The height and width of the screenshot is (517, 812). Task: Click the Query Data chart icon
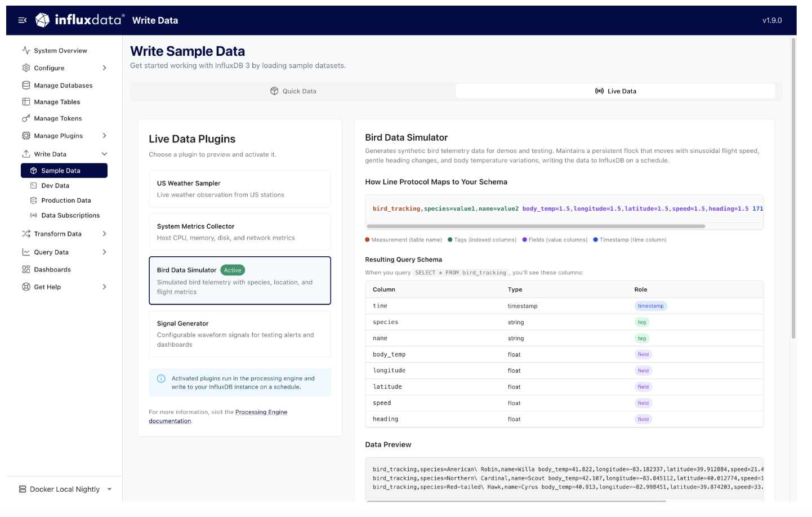coord(26,252)
